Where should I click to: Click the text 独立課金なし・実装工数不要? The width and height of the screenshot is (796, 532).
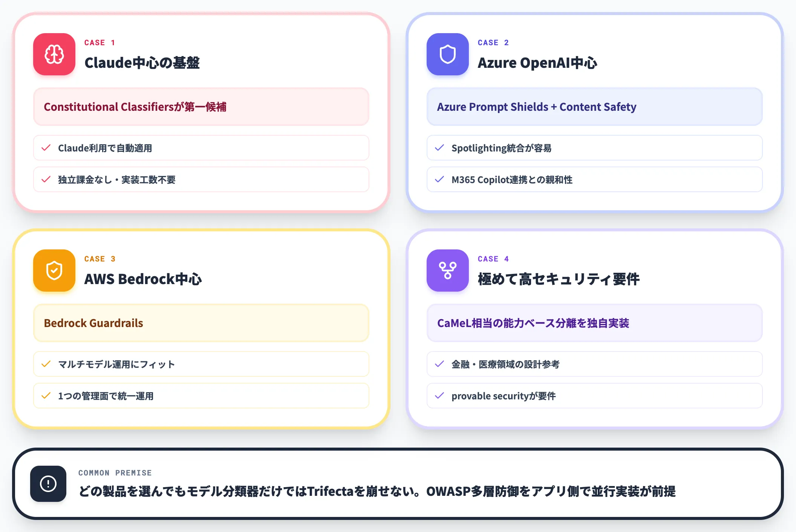click(x=117, y=180)
